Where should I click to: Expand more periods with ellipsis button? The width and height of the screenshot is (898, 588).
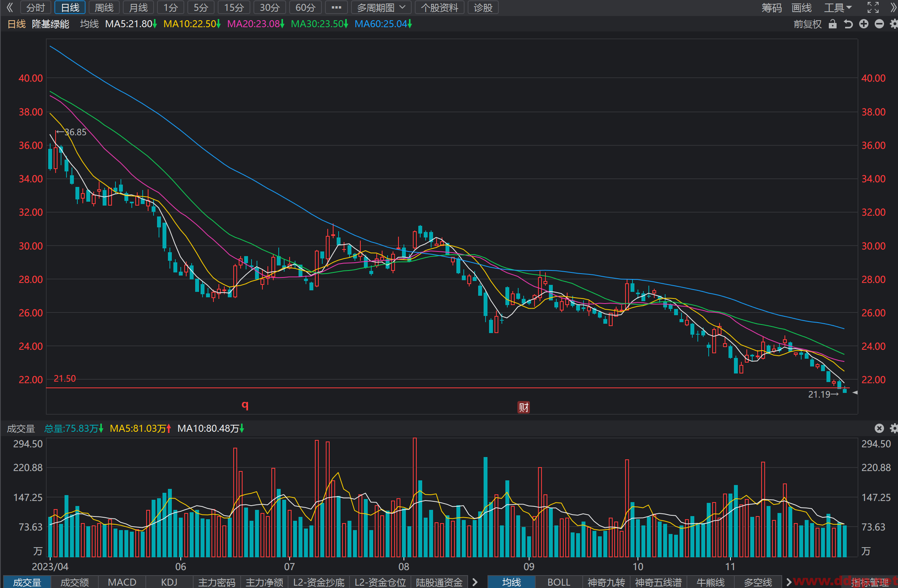click(336, 7)
